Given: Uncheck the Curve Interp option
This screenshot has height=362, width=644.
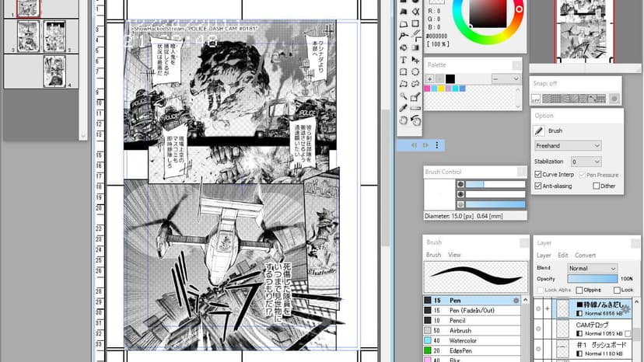Looking at the screenshot, I should 538,175.
